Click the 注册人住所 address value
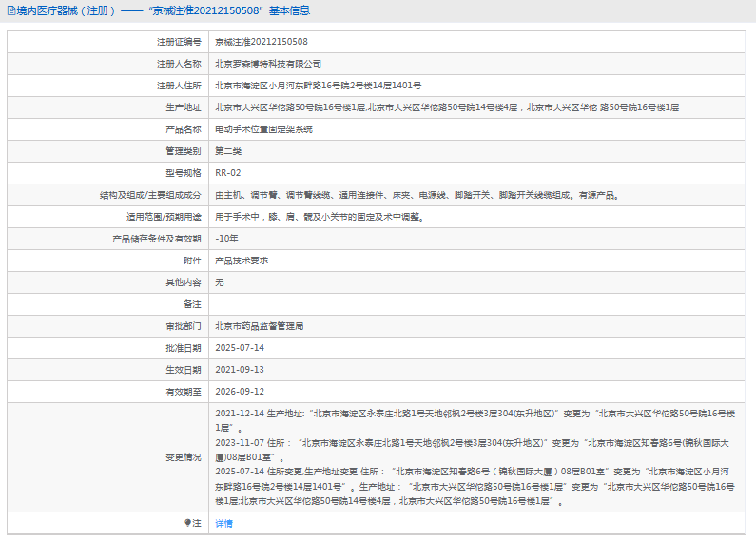Viewport: 756px width, 541px height. (318, 86)
